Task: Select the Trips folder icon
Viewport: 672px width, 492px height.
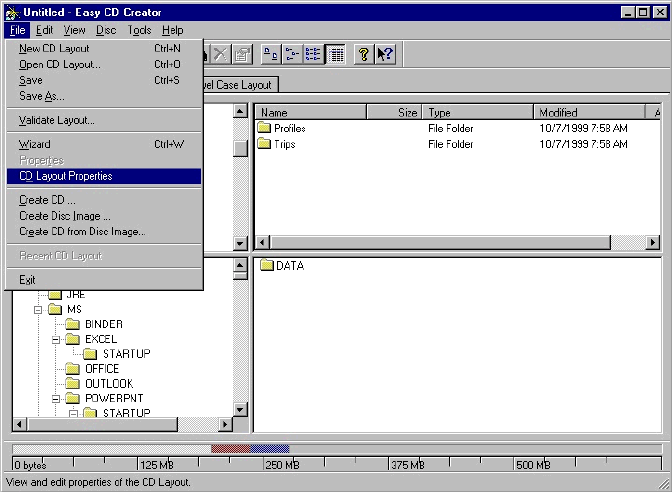Action: [x=264, y=143]
